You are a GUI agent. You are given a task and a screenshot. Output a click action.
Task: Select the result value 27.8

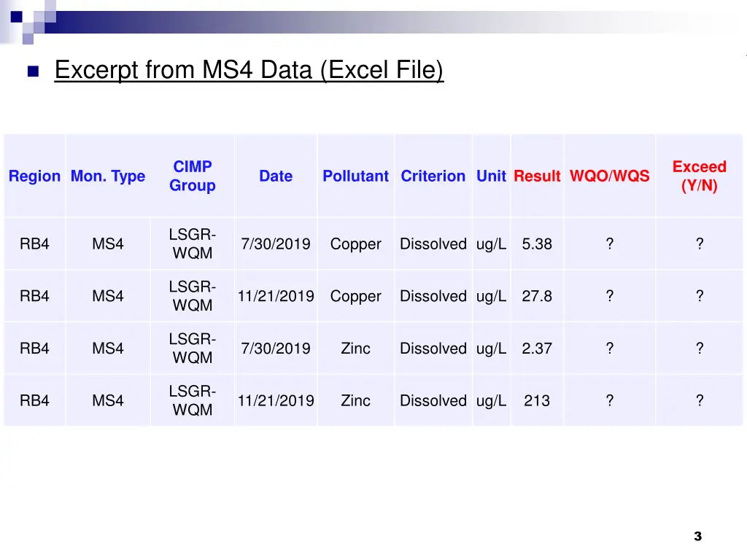[x=537, y=296]
